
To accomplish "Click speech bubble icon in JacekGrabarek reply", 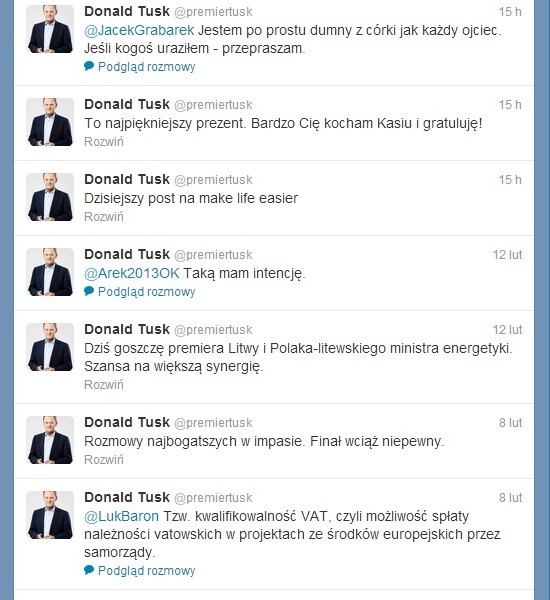I will click(x=89, y=66).
